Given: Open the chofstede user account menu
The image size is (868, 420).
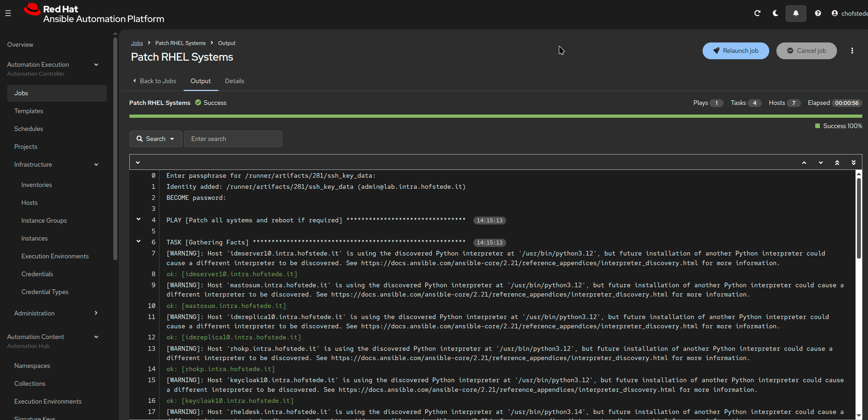Looking at the screenshot, I should click(849, 13).
